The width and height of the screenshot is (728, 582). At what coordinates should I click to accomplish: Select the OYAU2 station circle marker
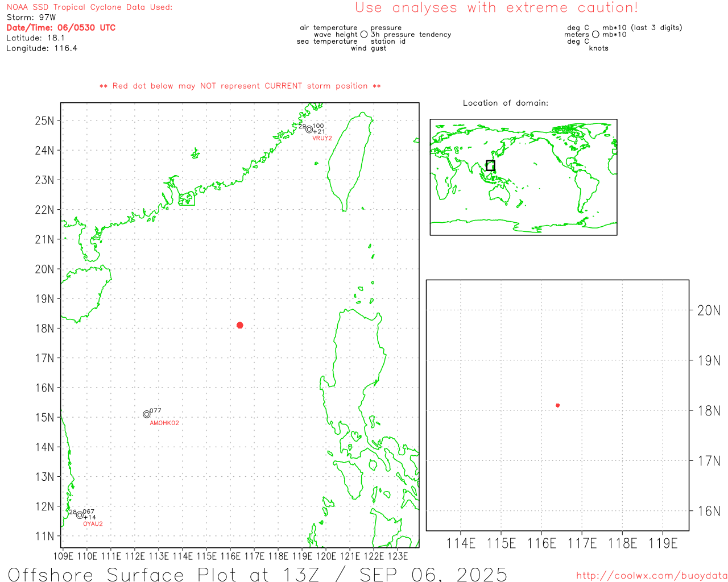80,515
